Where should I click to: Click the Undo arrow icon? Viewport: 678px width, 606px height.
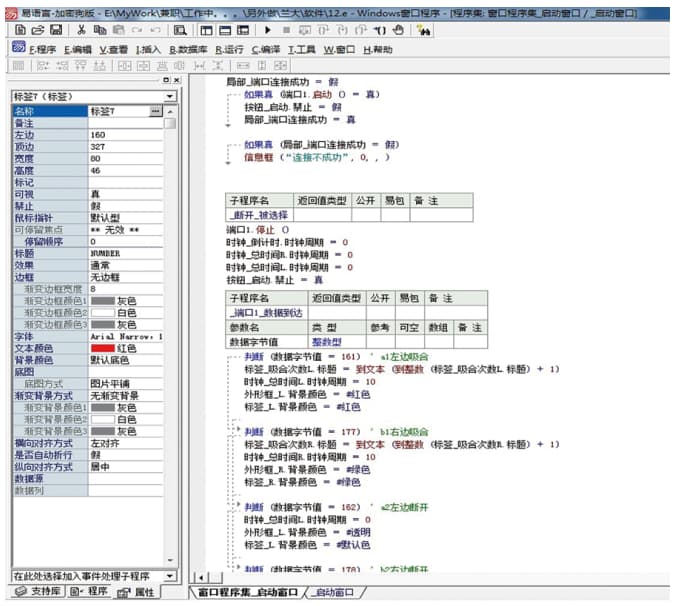[x=155, y=30]
